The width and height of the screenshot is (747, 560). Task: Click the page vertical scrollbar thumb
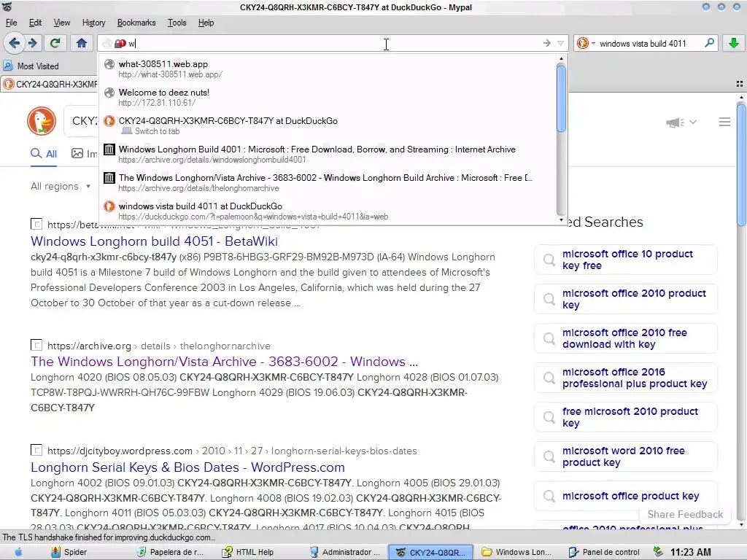click(741, 164)
